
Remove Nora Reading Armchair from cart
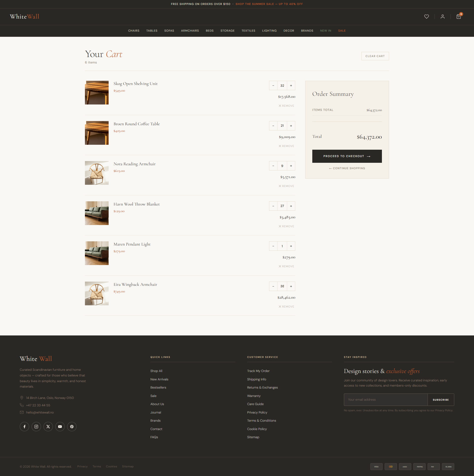click(x=286, y=186)
